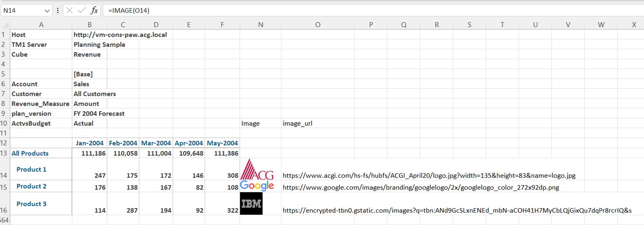This screenshot has width=644, height=225.
Task: Select the Host value http://vm-cons-paw.acg.local
Action: pos(120,35)
